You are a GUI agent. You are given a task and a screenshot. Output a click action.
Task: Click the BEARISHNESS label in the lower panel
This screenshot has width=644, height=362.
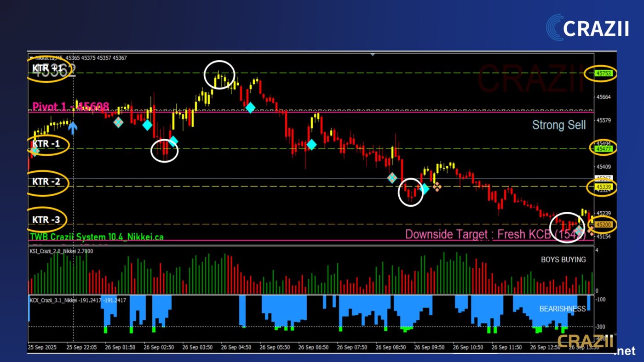tap(562, 309)
